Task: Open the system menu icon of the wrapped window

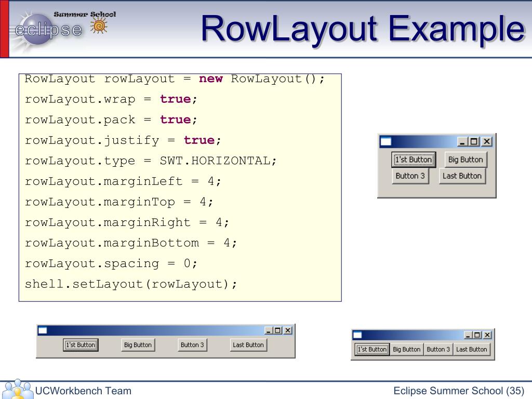Action: (x=386, y=141)
